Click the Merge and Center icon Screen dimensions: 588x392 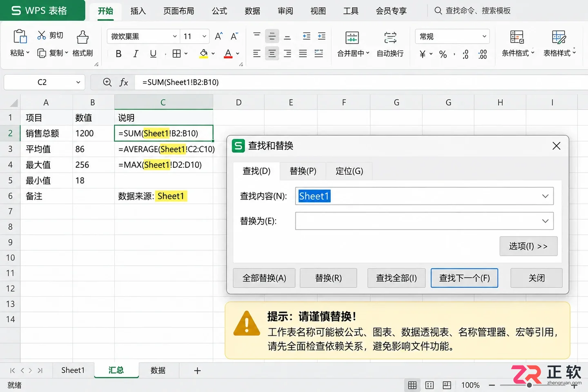click(x=352, y=38)
